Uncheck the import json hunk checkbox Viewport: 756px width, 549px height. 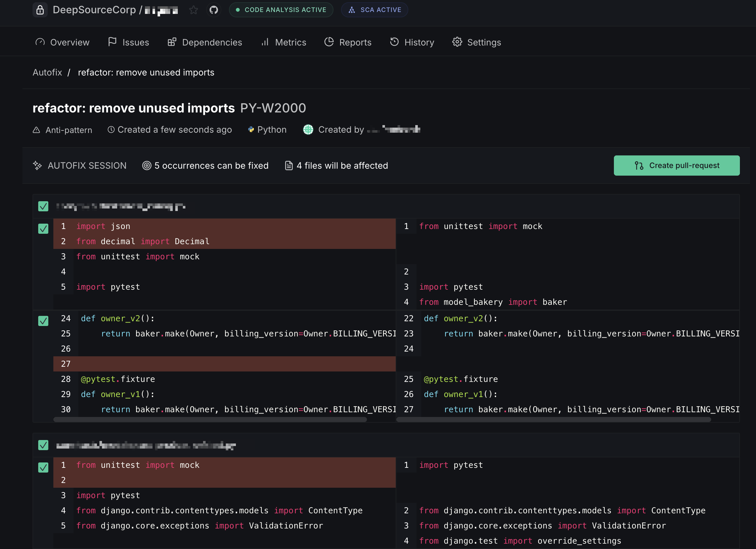[x=43, y=229]
